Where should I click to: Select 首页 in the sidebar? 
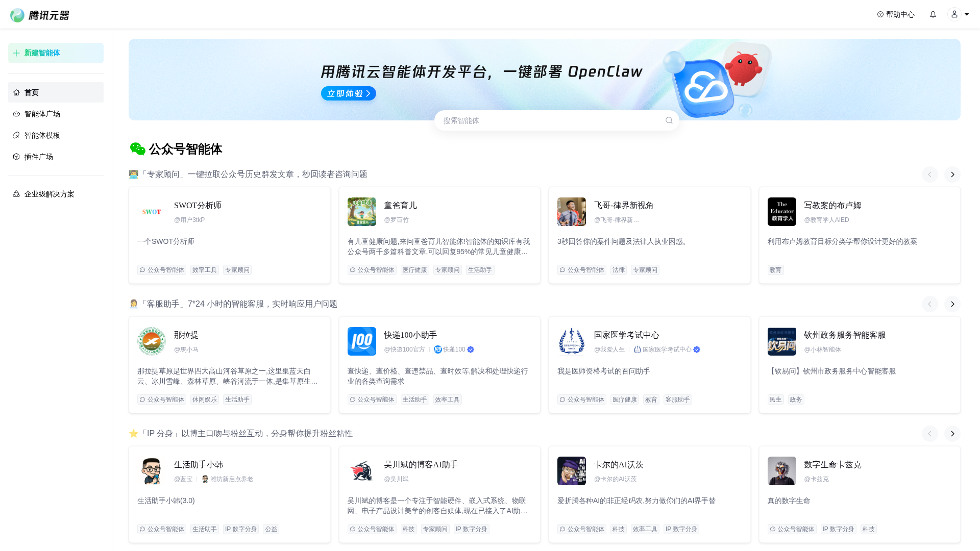(x=56, y=92)
